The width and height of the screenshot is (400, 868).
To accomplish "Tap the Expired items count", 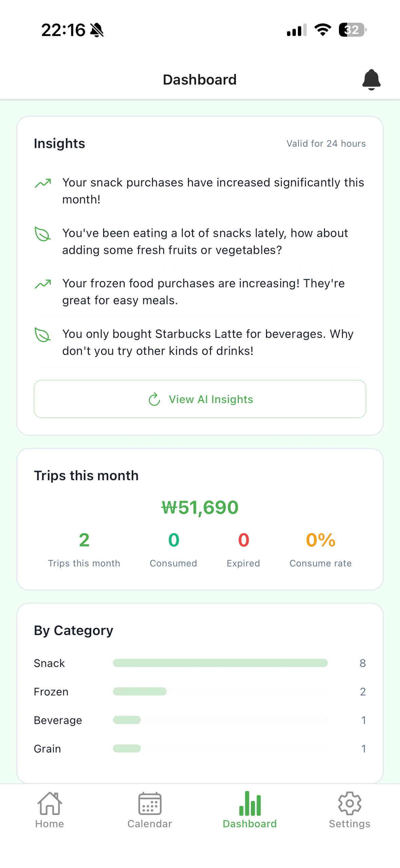I will point(243,540).
